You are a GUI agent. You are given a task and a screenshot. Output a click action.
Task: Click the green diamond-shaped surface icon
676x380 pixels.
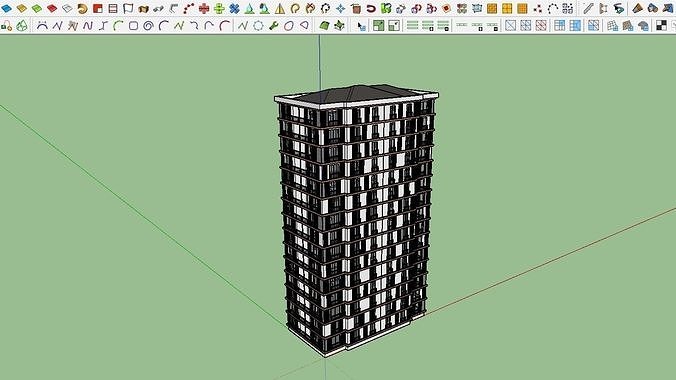pyautogui.click(x=37, y=8)
